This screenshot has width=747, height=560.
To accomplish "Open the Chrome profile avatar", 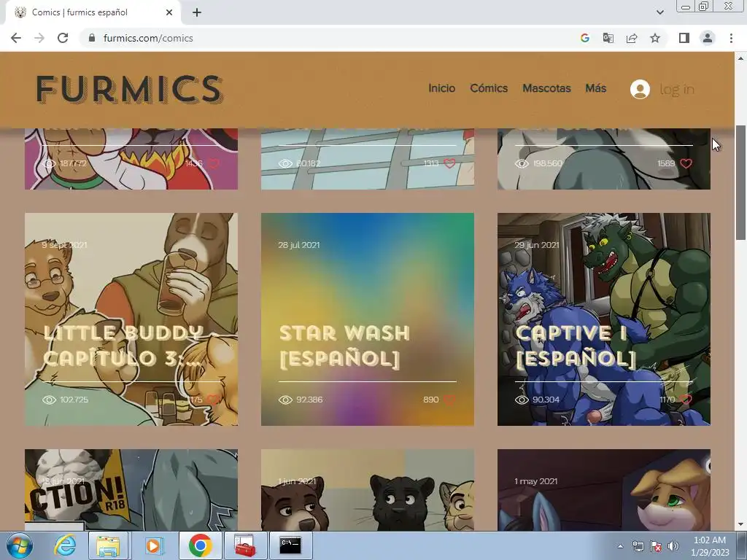I will (x=708, y=38).
